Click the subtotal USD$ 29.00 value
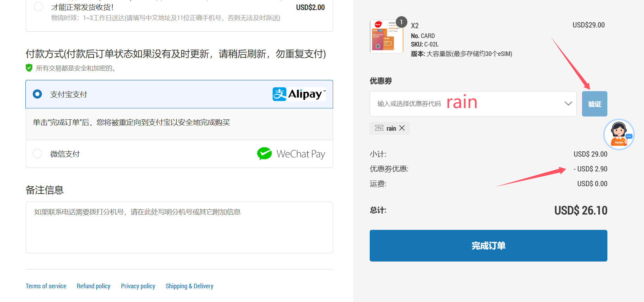Viewport: 644px width, 302px height. click(590, 154)
